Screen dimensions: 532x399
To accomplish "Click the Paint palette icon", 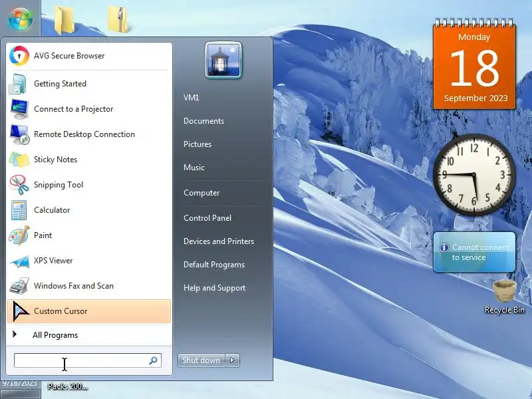I will point(19,235).
